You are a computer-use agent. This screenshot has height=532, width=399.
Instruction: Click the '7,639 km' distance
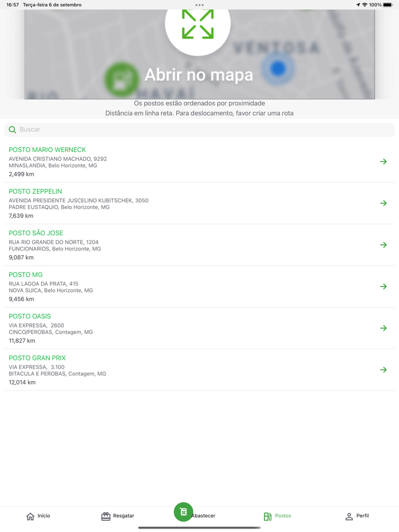21,216
